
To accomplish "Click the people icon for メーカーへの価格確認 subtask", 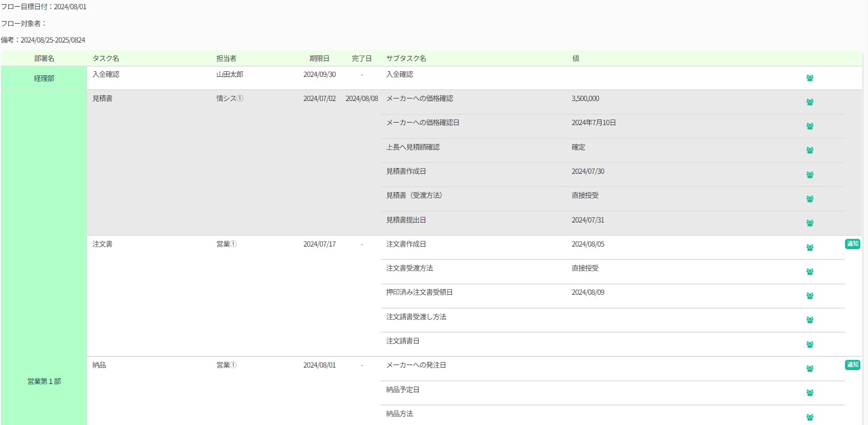I will tap(810, 102).
